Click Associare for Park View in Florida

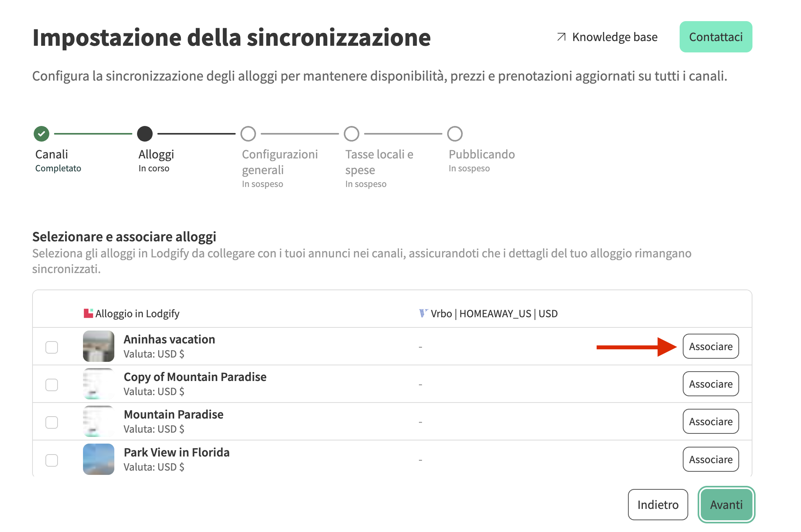point(711,459)
